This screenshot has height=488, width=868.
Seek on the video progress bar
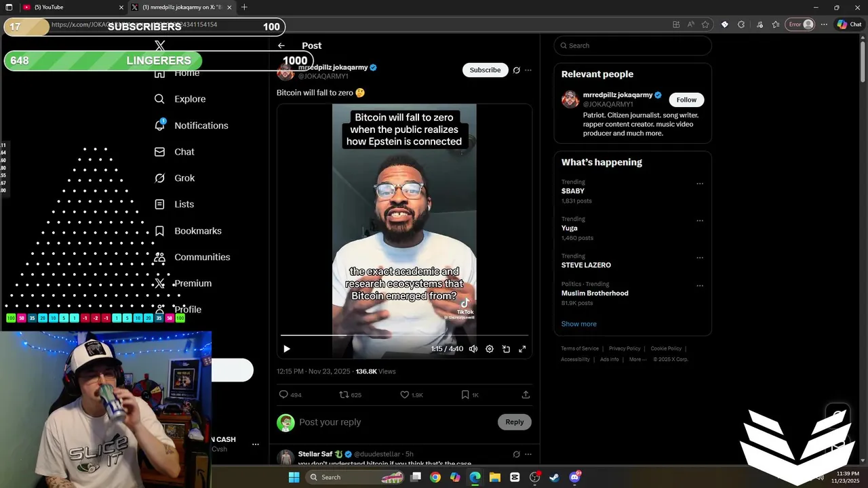[x=404, y=335]
